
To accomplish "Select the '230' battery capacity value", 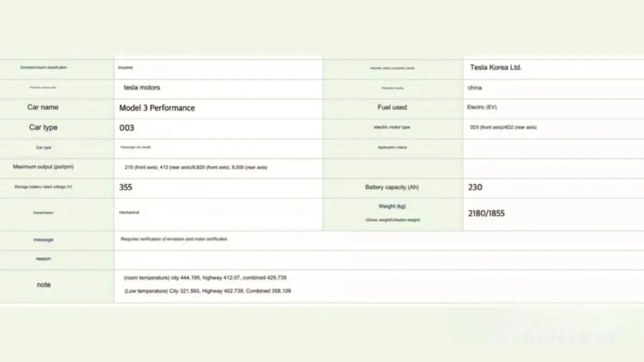I will tap(475, 187).
